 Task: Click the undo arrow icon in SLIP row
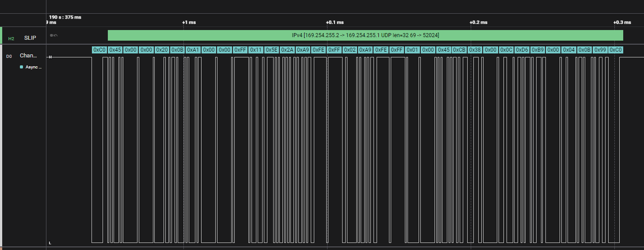pyautogui.click(x=56, y=35)
